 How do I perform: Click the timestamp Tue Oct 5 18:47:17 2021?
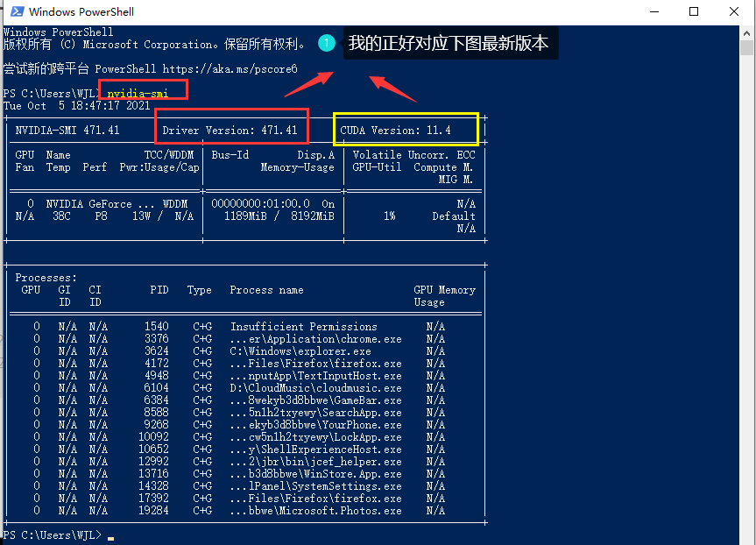click(77, 106)
